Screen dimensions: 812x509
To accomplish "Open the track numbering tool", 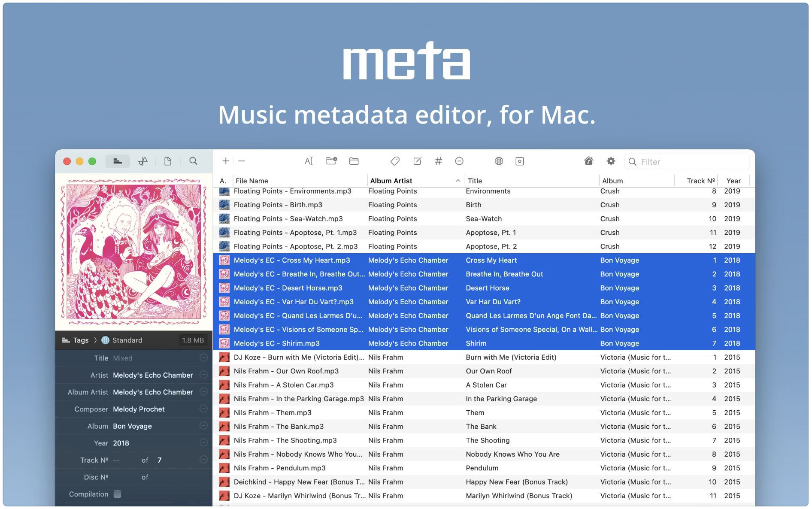I will click(438, 161).
